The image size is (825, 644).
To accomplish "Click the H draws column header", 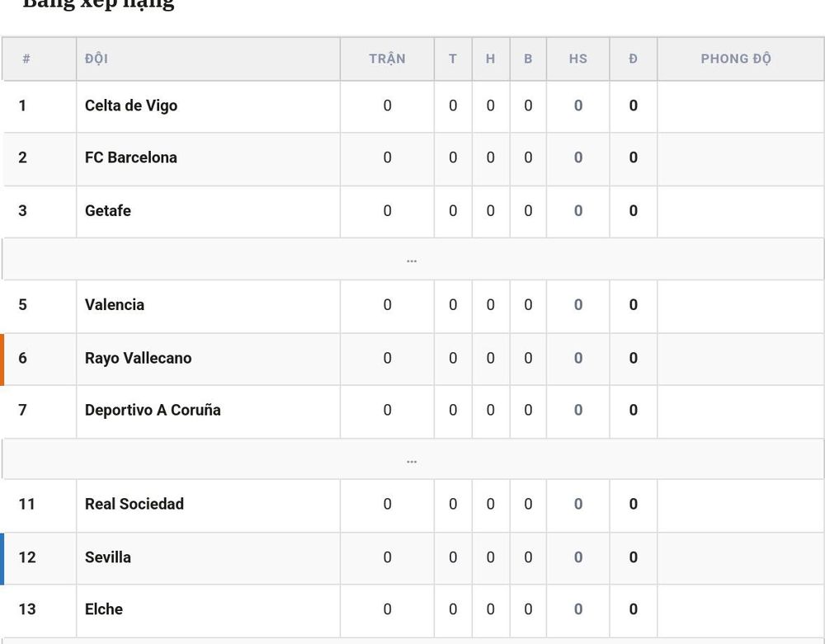I will point(490,59).
